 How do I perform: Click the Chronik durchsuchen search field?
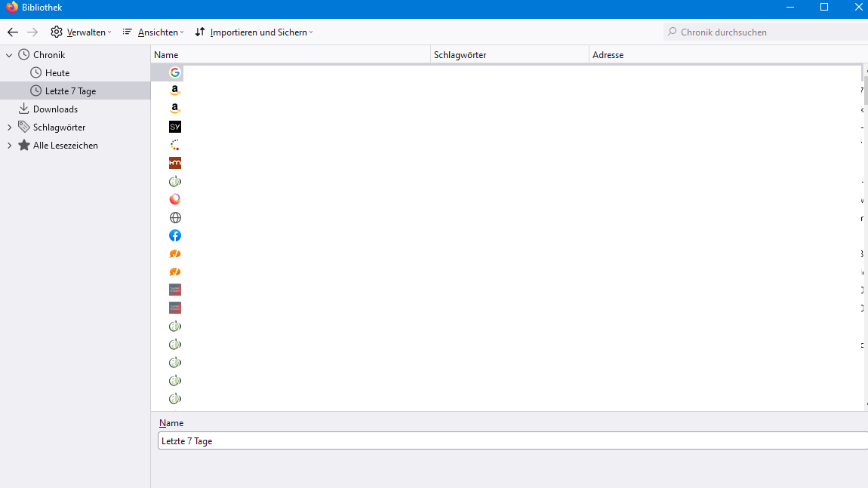click(x=765, y=32)
